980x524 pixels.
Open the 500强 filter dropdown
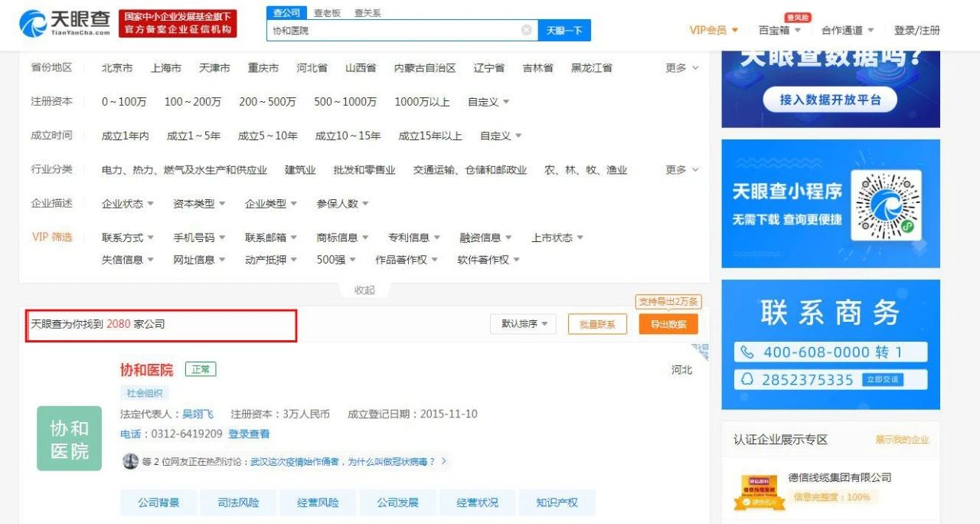click(x=336, y=260)
